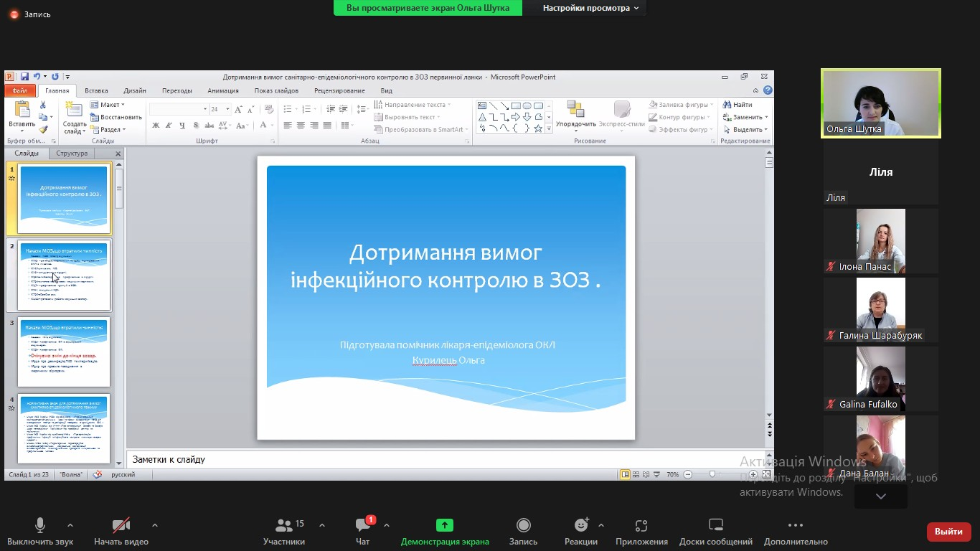Mute the microphone (Выключить звук)
Viewport: 980px width, 551px height.
coord(40,526)
